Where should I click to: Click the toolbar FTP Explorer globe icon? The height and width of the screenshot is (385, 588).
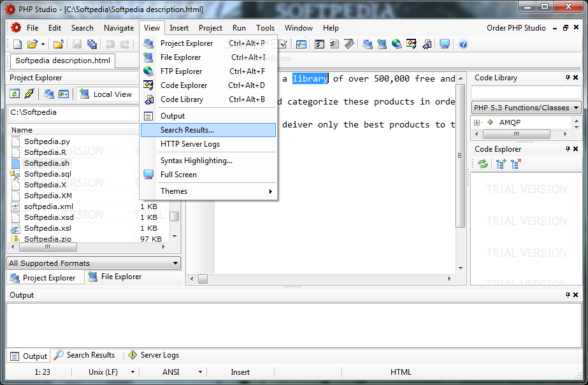click(396, 44)
